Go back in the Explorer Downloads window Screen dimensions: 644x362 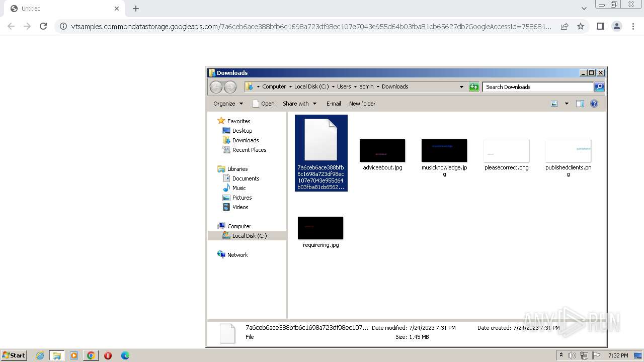coord(216,87)
